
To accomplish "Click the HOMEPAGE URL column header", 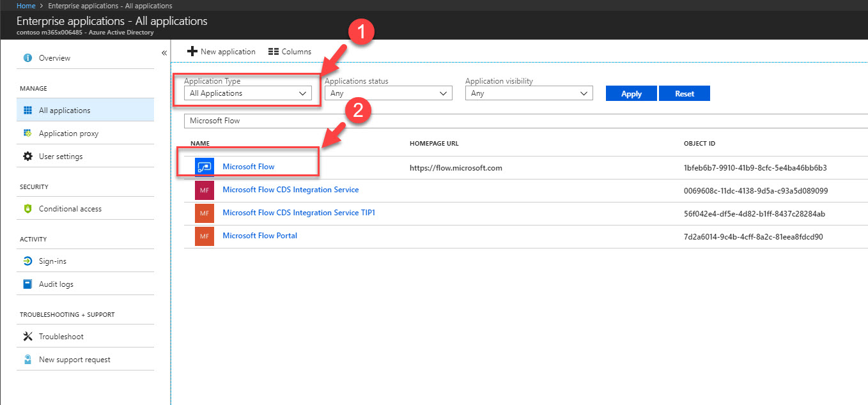I will coord(434,144).
